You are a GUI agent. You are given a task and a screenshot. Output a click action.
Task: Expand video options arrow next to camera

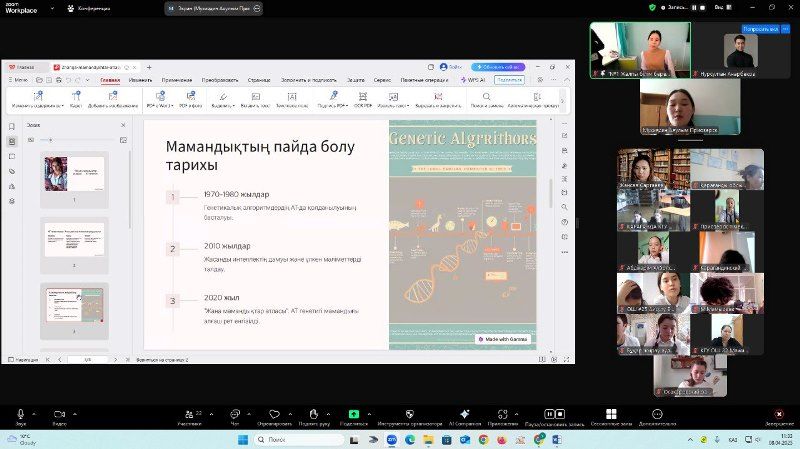tap(74, 412)
